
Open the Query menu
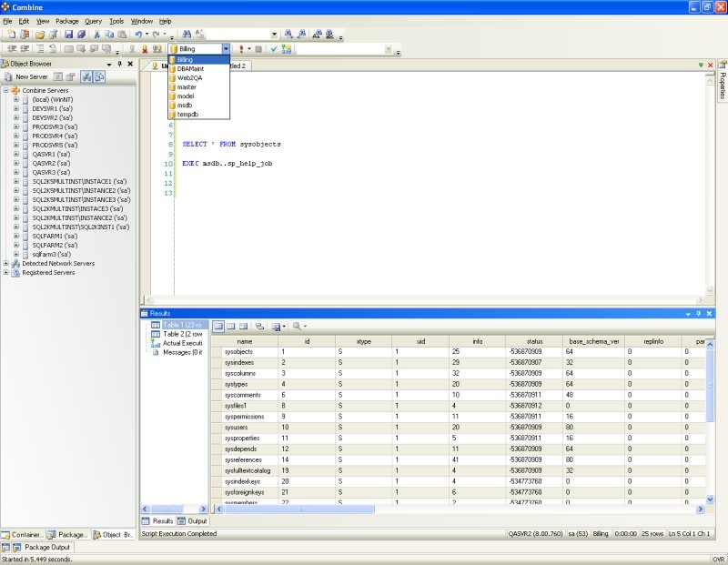93,20
